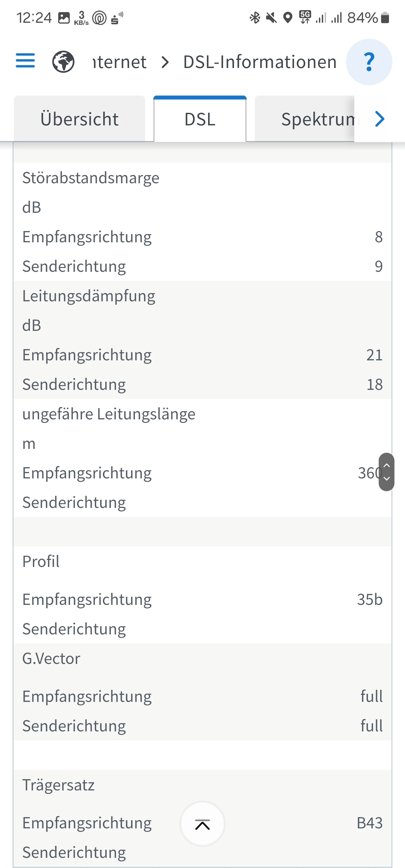Tap the image notification icon
405x868 pixels.
click(64, 17)
